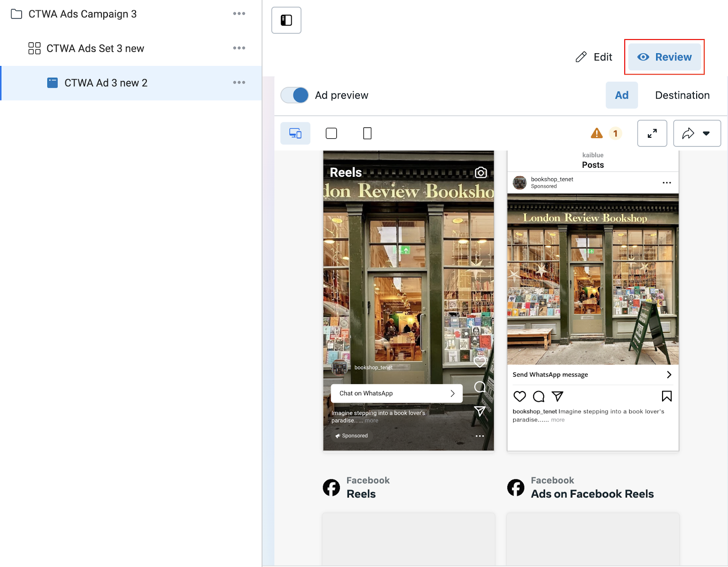The height and width of the screenshot is (567, 728).
Task: Click the bookmark icon in Posts preview
Action: coord(667,396)
